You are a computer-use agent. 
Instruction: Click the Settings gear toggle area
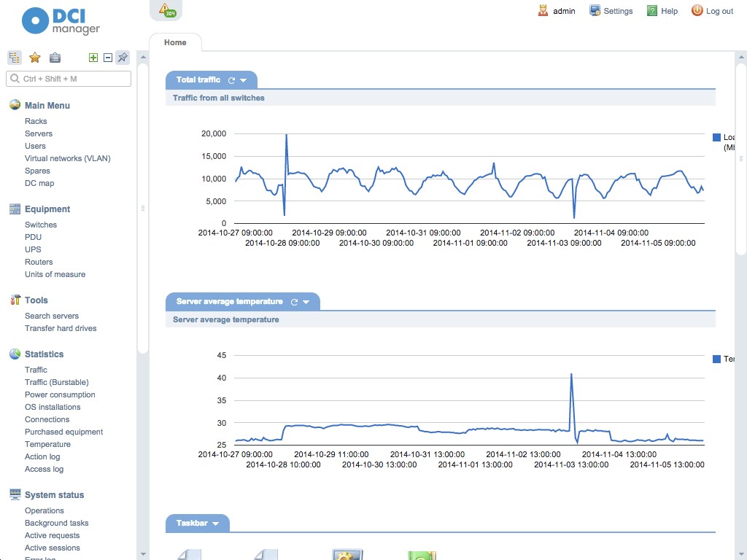pos(611,11)
